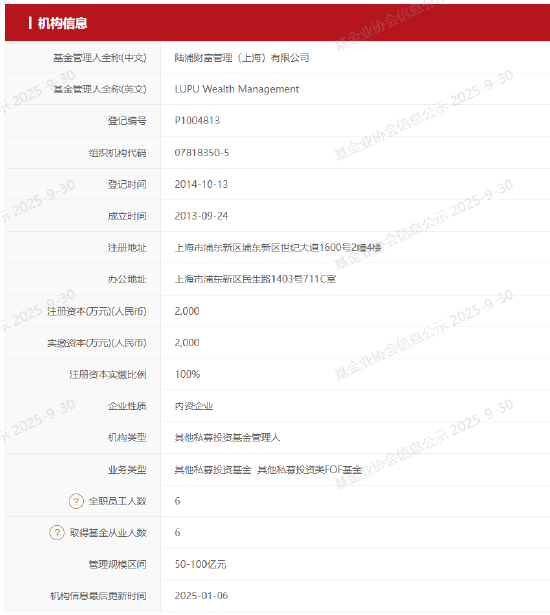Click the help icon beside 全职员工人数
Viewport: 550px width, 615px height.
point(76,501)
